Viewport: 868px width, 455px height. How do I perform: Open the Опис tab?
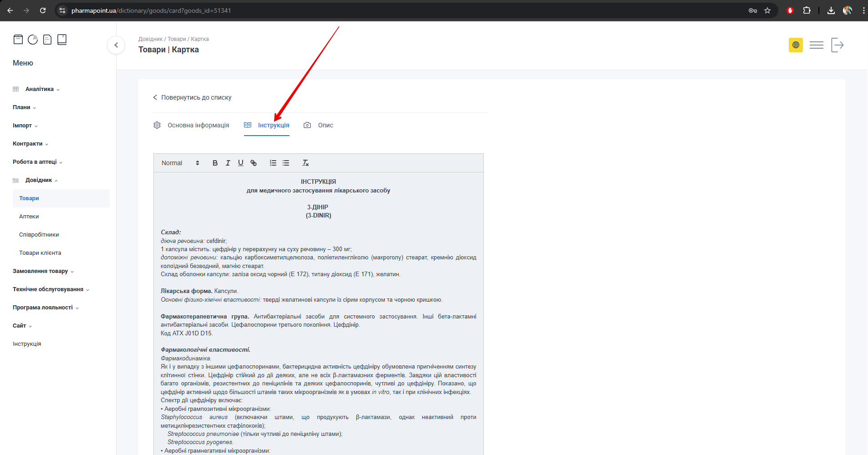tap(325, 125)
